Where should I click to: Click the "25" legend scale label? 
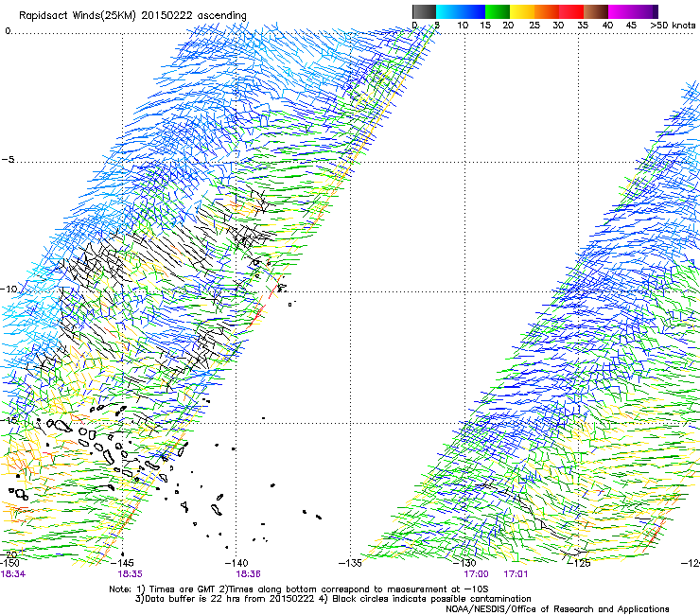click(x=534, y=26)
